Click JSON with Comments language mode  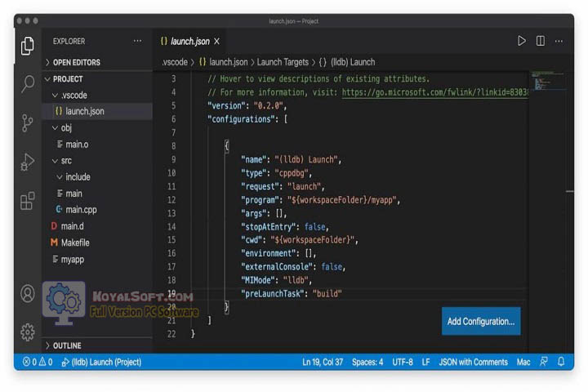473,362
